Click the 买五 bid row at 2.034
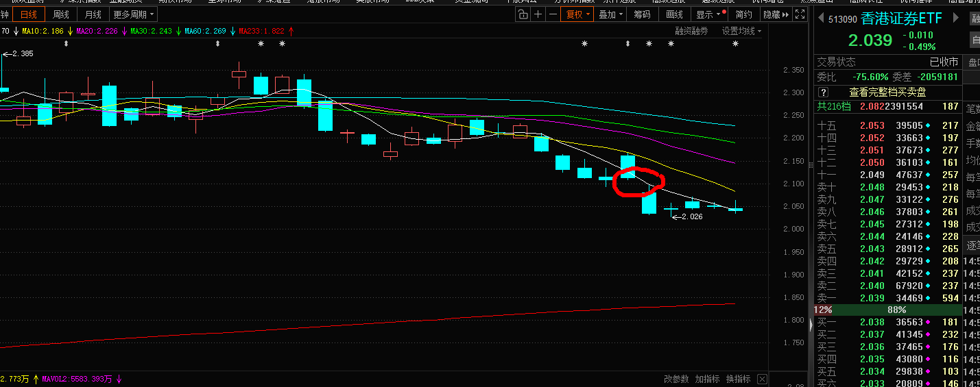This screenshot has width=980, height=387. pos(887,371)
